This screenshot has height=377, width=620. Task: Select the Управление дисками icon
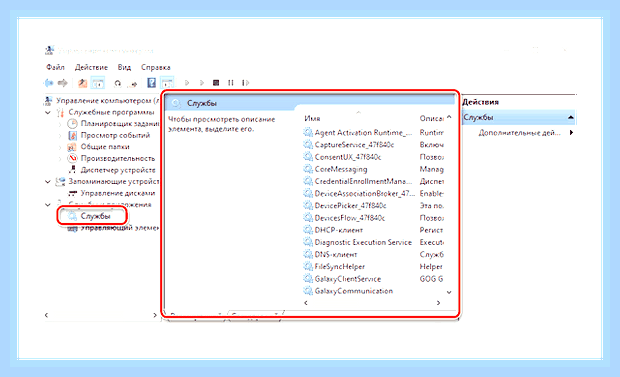72,193
